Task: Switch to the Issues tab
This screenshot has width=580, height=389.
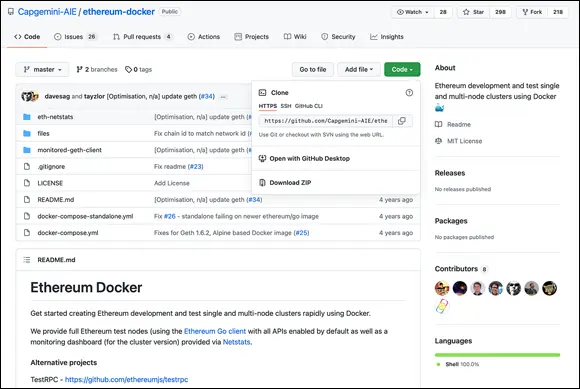Action: click(x=75, y=37)
